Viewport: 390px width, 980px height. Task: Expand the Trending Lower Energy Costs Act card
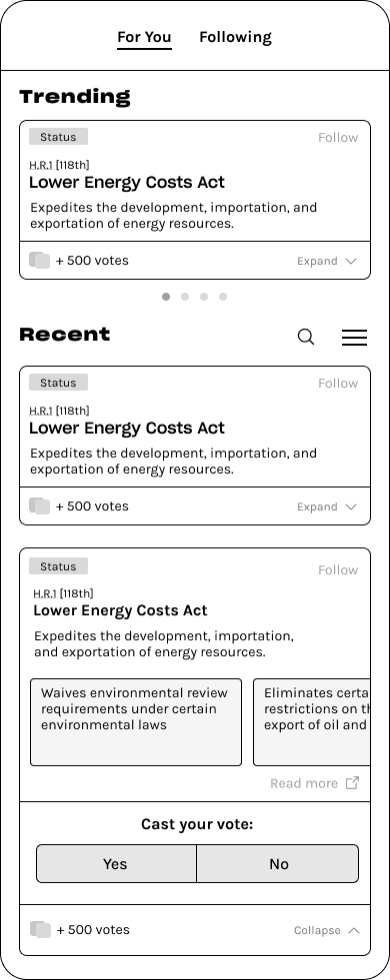click(327, 261)
